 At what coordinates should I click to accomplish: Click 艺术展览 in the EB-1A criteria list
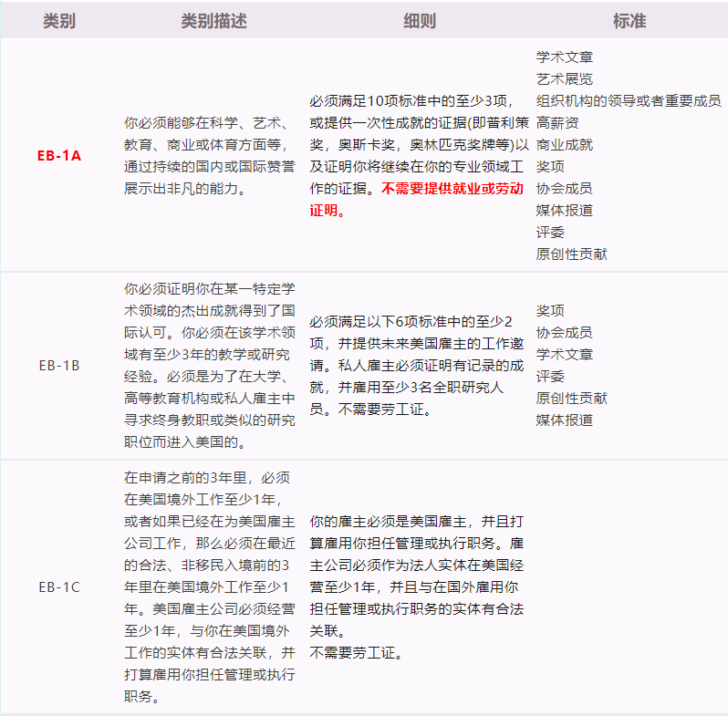tap(564, 78)
